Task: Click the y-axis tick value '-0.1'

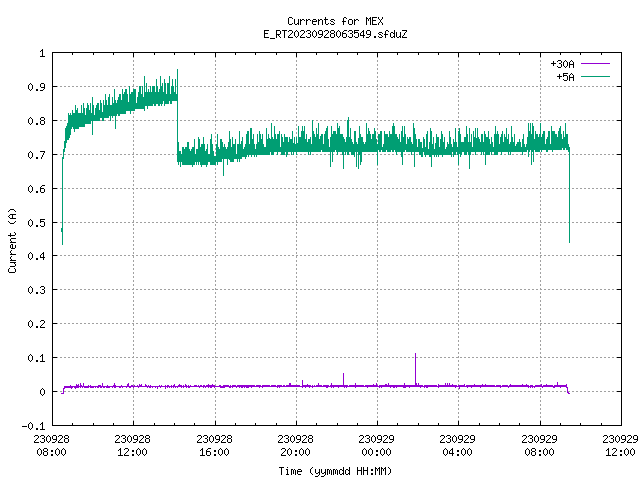Action: click(33, 426)
